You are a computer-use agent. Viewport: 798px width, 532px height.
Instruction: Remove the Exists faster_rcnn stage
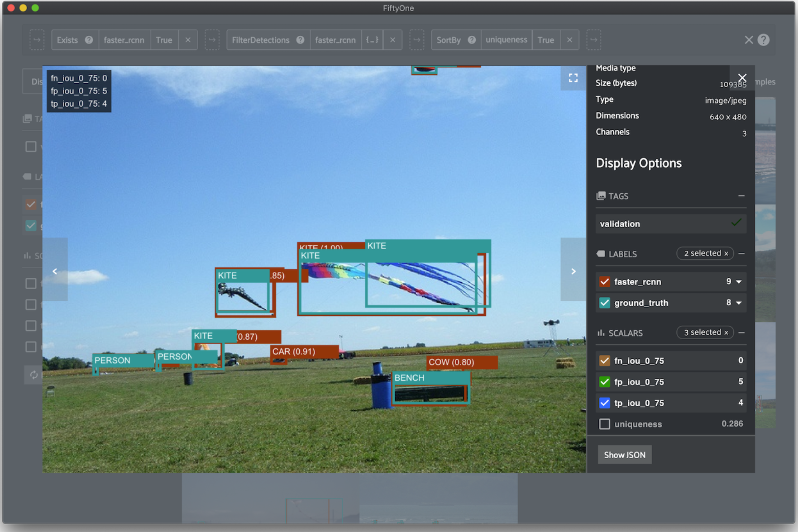pyautogui.click(x=188, y=40)
